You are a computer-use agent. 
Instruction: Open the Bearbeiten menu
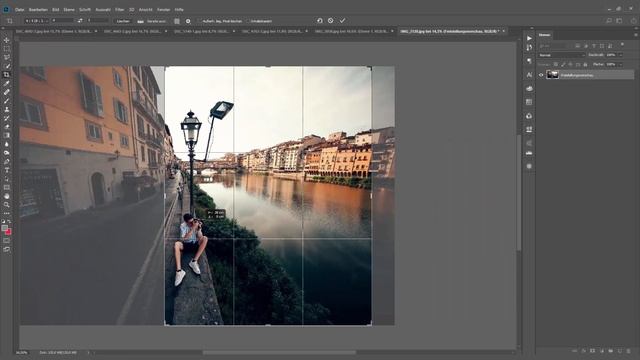pyautogui.click(x=38, y=9)
